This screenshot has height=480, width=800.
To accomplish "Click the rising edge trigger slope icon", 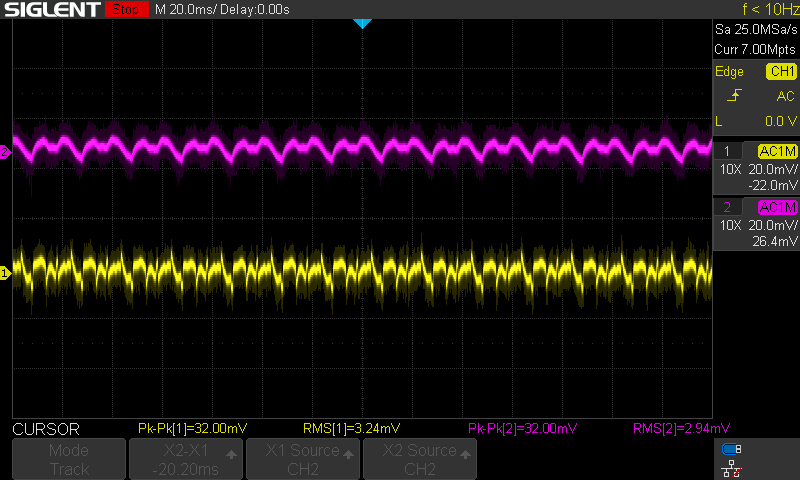I will 734,96.
